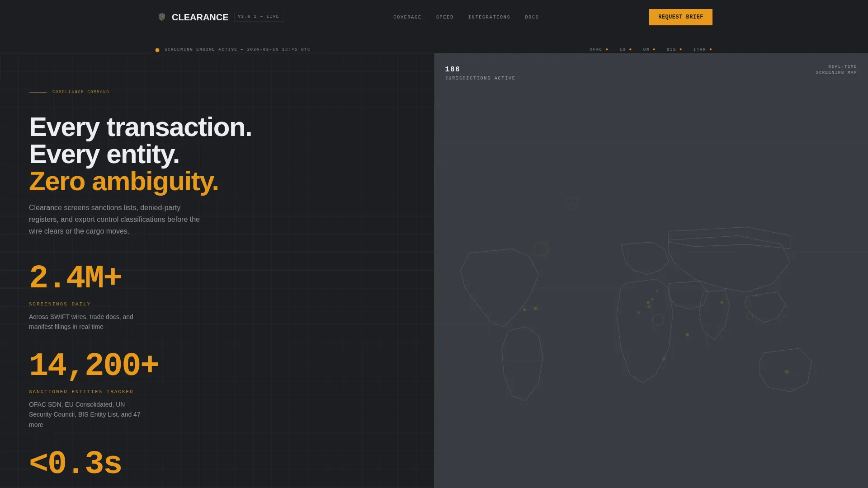
Task: Select the UN list indicator
Action: pyautogui.click(x=649, y=50)
